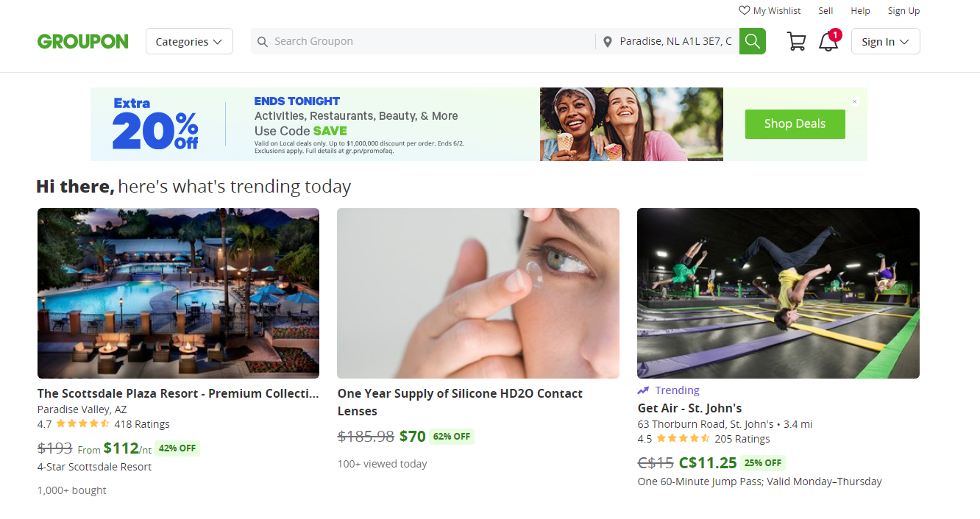Image resolution: width=980 pixels, height=519 pixels.
Task: Open the Help page
Action: 860,10
